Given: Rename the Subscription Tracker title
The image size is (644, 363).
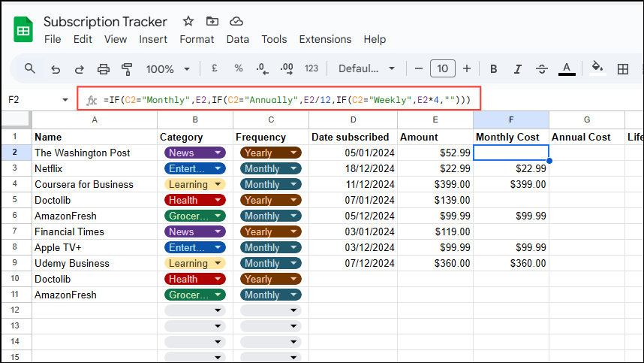Looking at the screenshot, I should (x=105, y=21).
